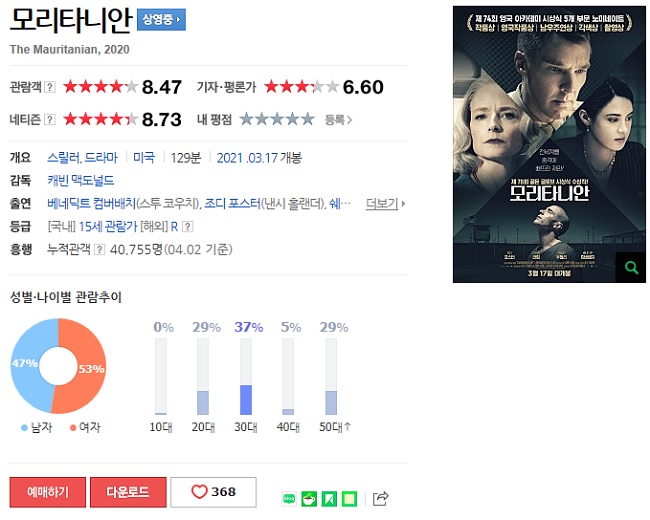Open the netizen rating help icon

pos(50,119)
